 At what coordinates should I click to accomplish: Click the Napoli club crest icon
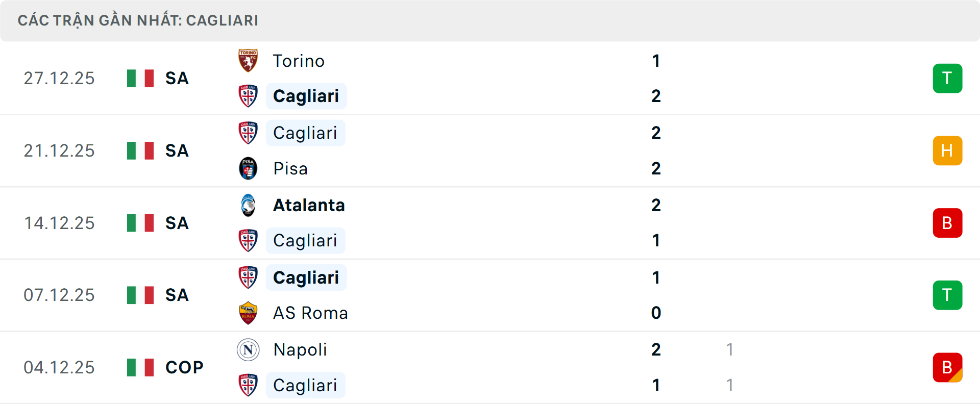click(248, 350)
